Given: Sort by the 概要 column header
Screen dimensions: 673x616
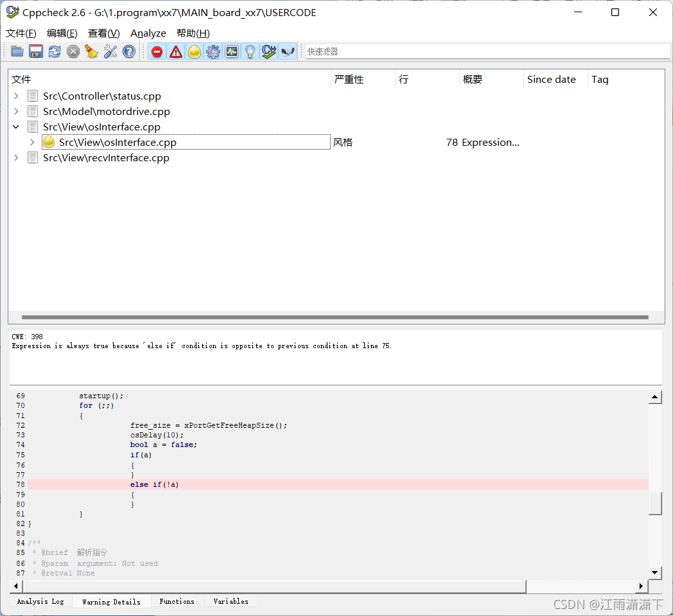Looking at the screenshot, I should tap(491, 80).
